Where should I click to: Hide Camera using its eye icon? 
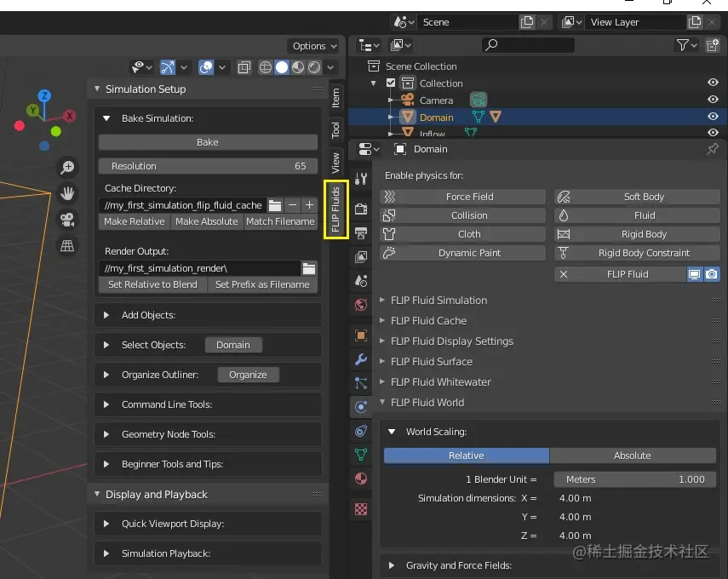713,100
